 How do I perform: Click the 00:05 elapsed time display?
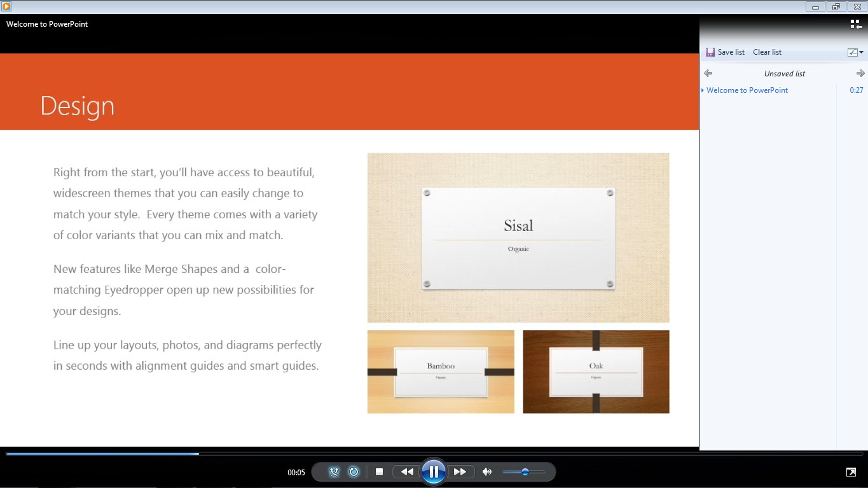(x=296, y=473)
